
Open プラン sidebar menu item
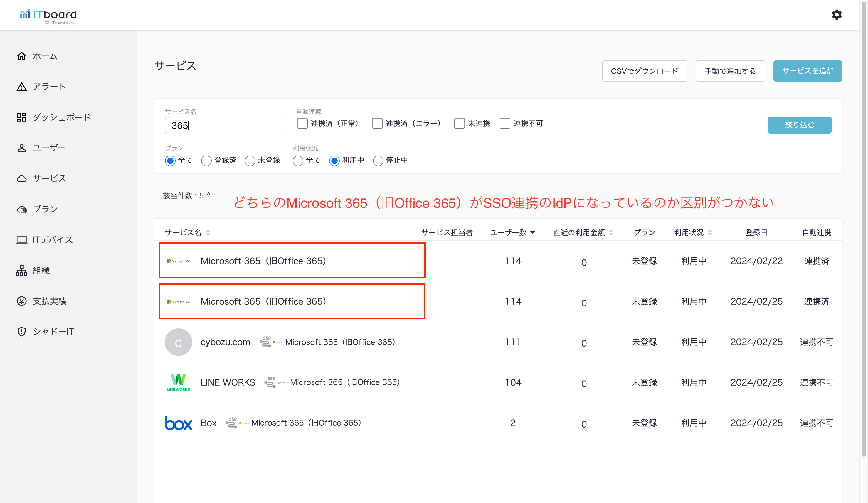point(45,209)
